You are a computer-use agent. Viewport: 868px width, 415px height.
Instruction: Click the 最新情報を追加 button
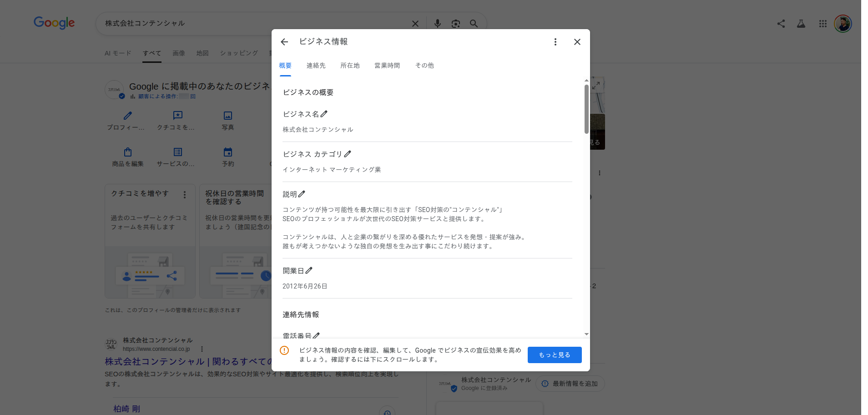570,384
